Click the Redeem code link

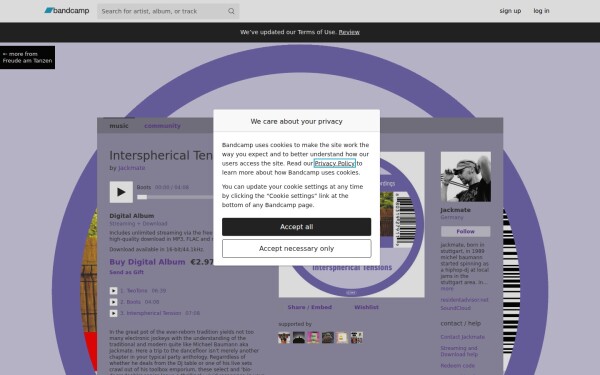tap(458, 366)
